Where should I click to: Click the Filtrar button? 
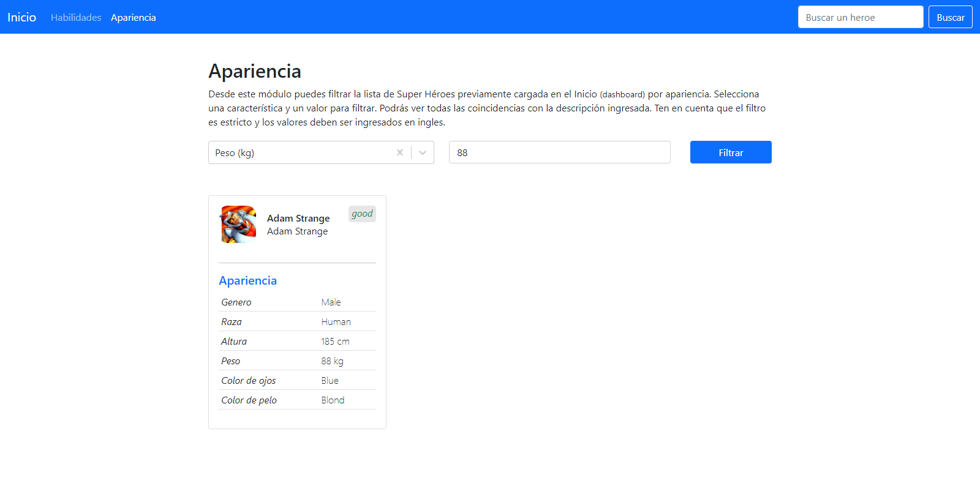click(x=731, y=152)
